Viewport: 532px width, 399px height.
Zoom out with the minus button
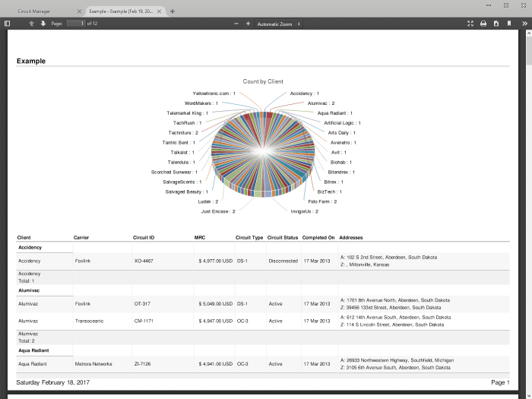(236, 24)
